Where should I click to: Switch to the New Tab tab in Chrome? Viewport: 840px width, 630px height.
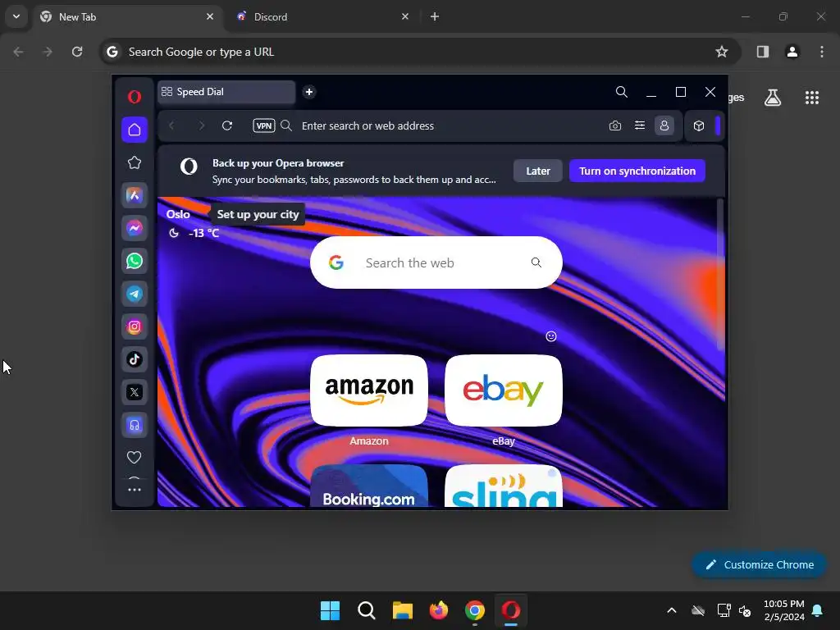pos(127,16)
